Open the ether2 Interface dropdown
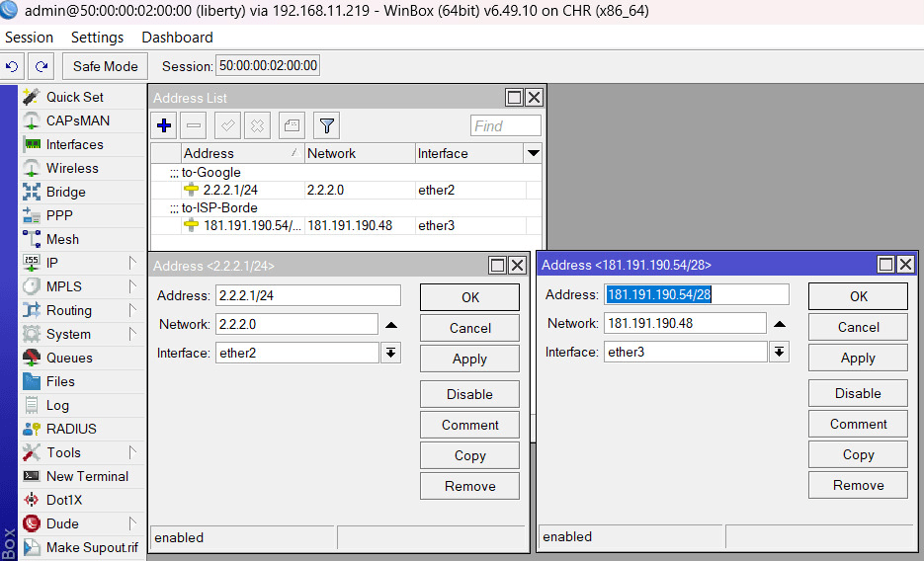 390,353
